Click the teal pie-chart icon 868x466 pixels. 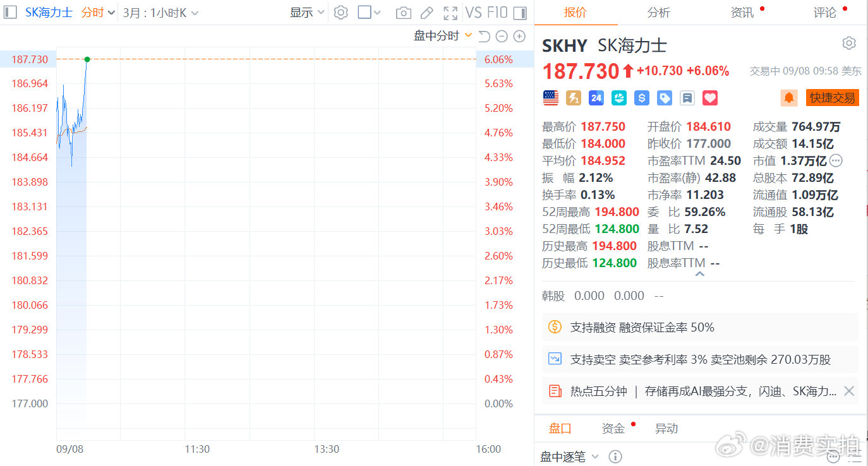pos(619,98)
